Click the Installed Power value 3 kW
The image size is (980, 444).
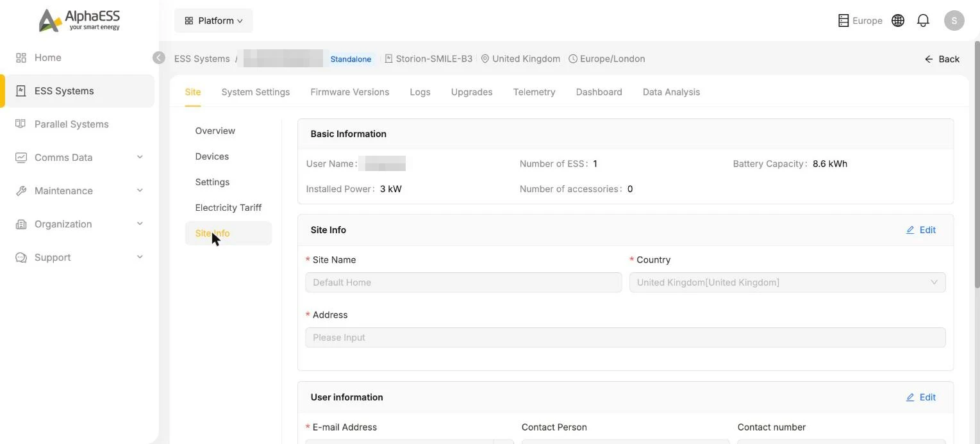point(391,189)
